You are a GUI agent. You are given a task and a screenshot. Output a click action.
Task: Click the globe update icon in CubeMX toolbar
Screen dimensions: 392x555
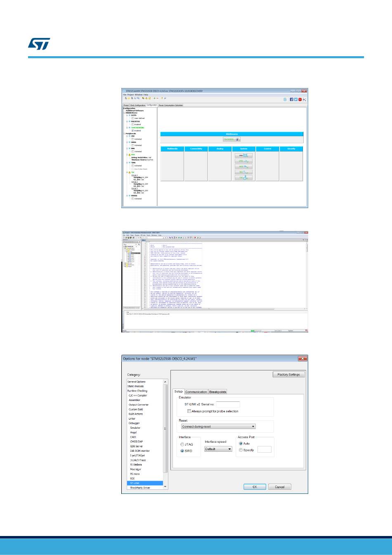[285, 99]
